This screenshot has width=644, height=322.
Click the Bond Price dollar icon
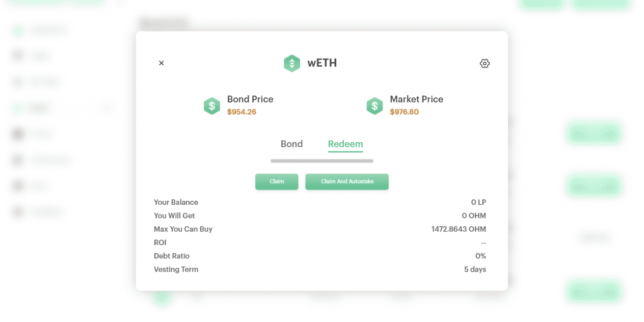click(212, 106)
